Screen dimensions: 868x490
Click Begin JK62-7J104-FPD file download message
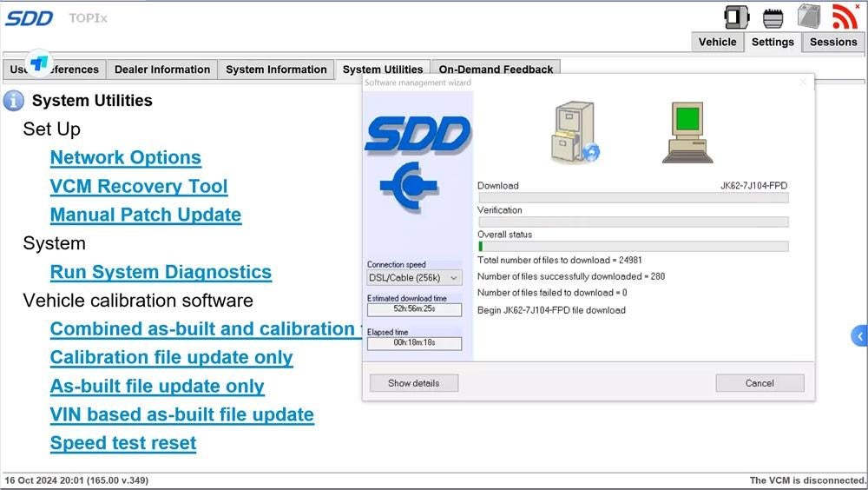pos(551,310)
